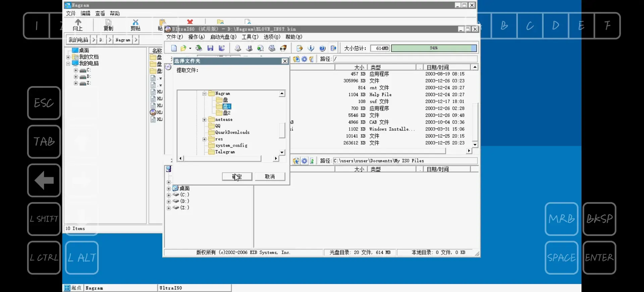Click the local path input field in UltraISO
The width and height of the screenshot is (644, 292).
(x=405, y=161)
